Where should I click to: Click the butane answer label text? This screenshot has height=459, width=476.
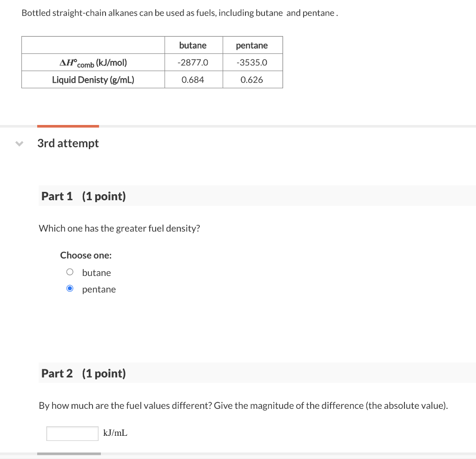pyautogui.click(x=97, y=273)
